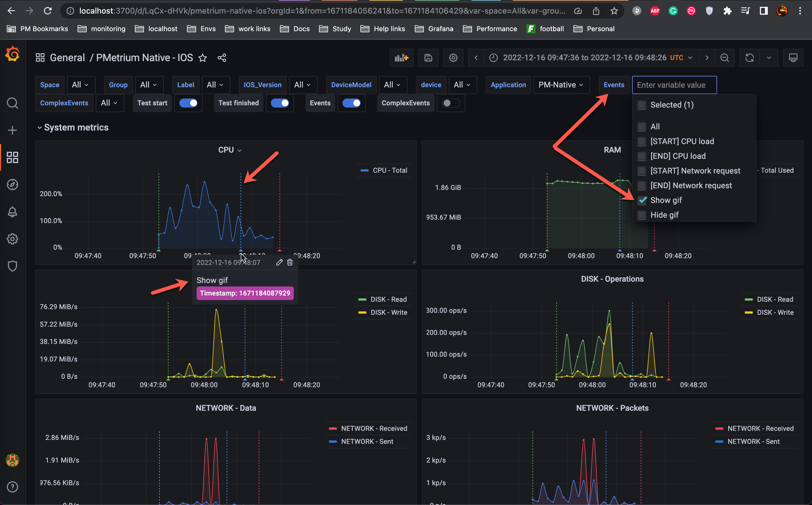
Task: Open CPU panel title menu
Action: pos(230,150)
